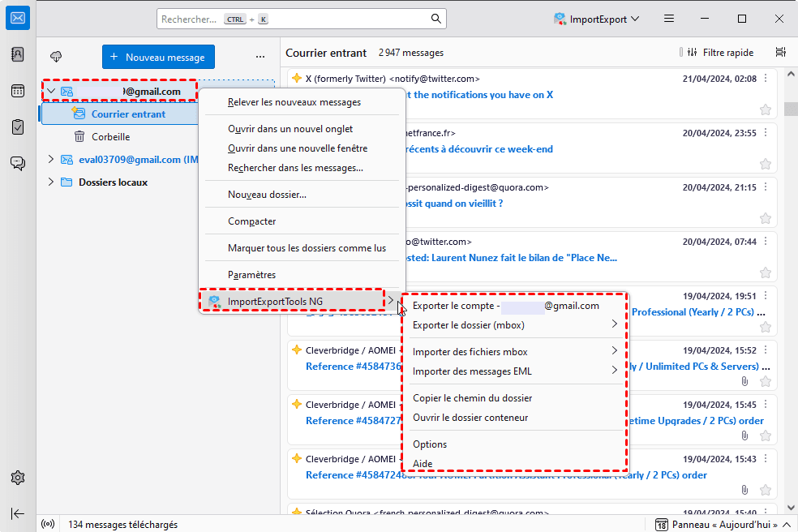
Task: Click online status icon in status bar
Action: (x=48, y=524)
